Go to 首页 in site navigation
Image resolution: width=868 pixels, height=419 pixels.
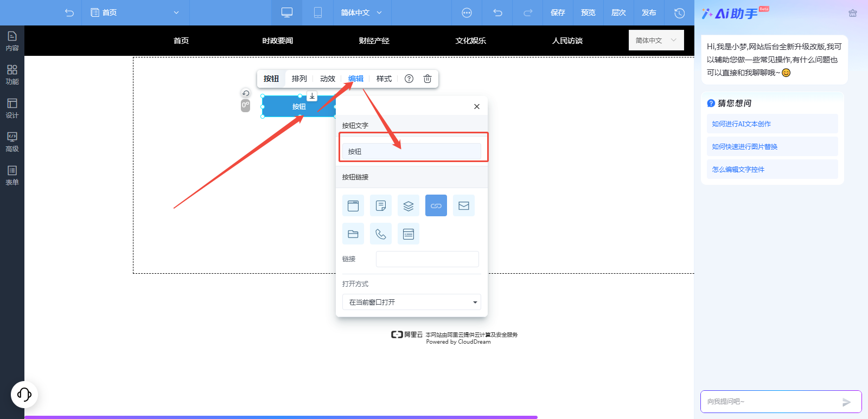pyautogui.click(x=181, y=41)
